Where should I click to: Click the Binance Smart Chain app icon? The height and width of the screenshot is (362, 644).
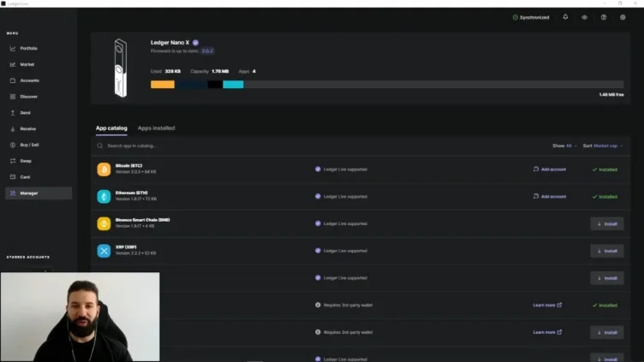[104, 223]
